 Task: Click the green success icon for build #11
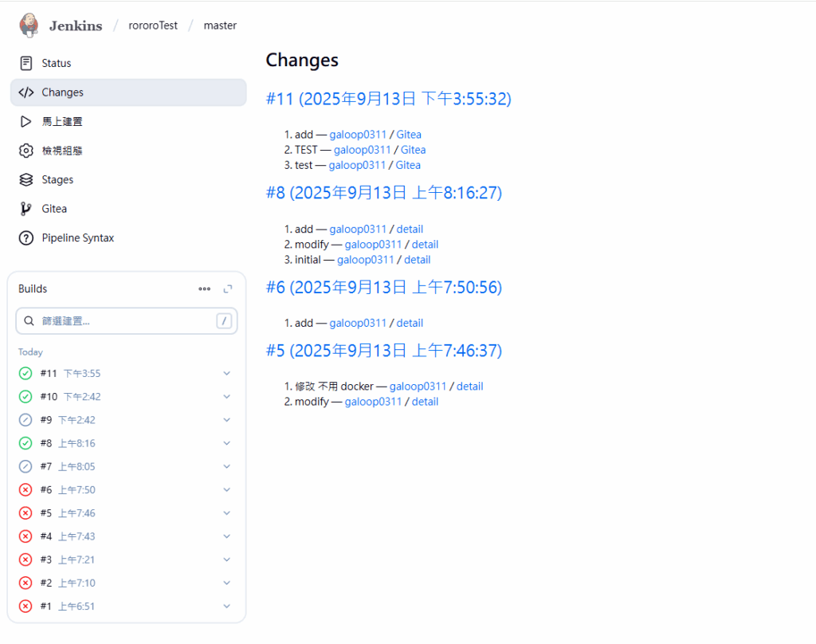(x=25, y=373)
